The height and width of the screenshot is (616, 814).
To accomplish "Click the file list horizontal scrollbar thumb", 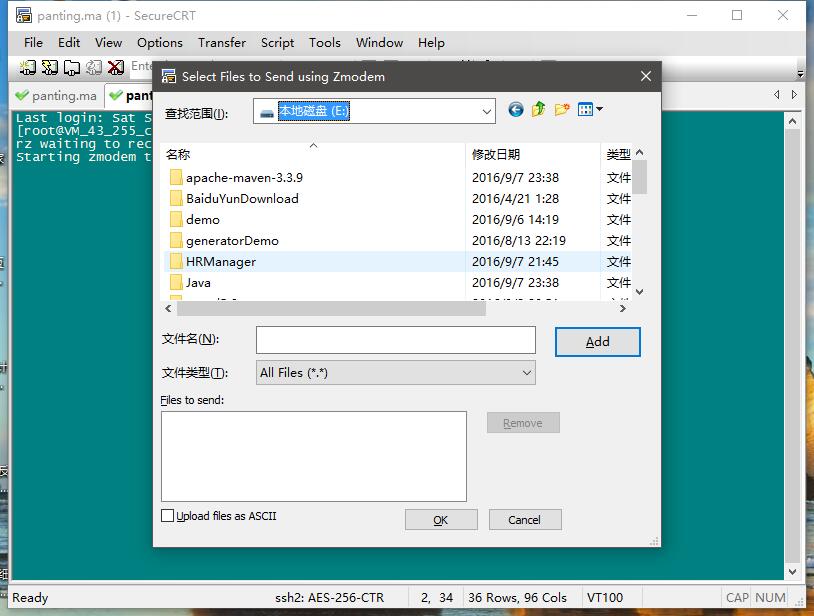I will pos(331,309).
